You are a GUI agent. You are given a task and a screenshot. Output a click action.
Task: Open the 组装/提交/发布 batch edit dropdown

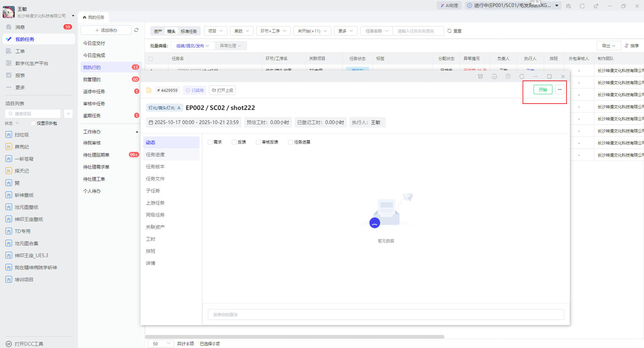point(193,46)
